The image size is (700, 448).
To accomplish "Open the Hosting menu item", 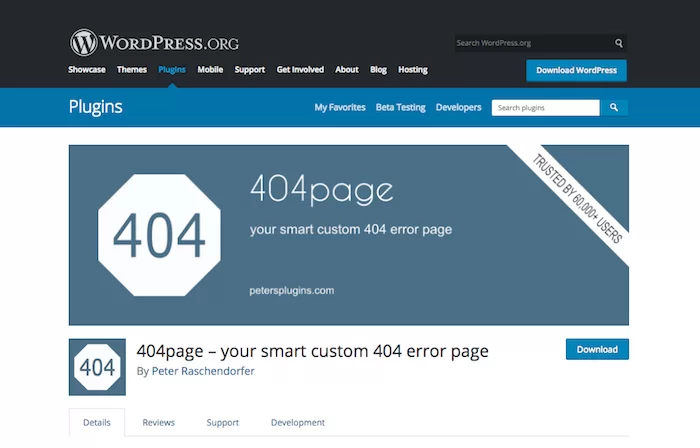I will [413, 70].
